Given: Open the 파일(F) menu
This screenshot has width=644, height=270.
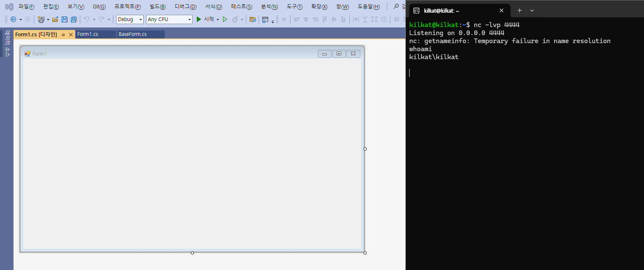Looking at the screenshot, I should (27, 7).
